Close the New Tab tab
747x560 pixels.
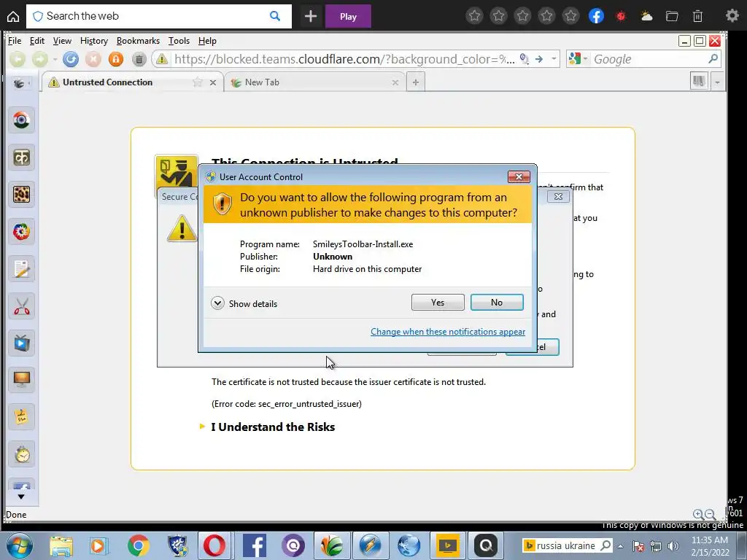pos(395,82)
